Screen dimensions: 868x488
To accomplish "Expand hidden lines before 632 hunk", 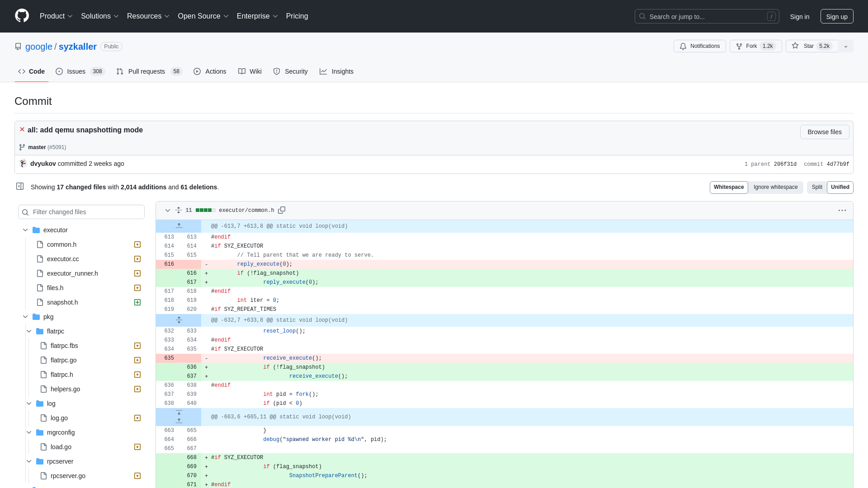I will (x=179, y=320).
